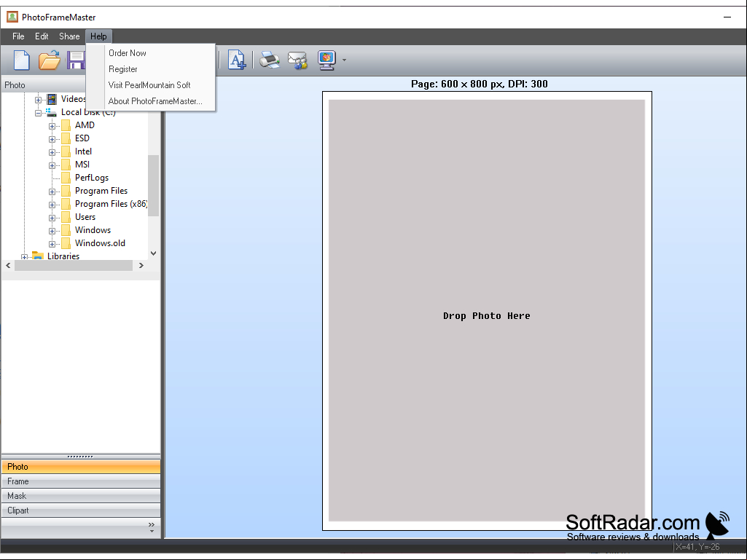The width and height of the screenshot is (747, 560).
Task: Click the panel configure chevron button
Action: tap(152, 527)
